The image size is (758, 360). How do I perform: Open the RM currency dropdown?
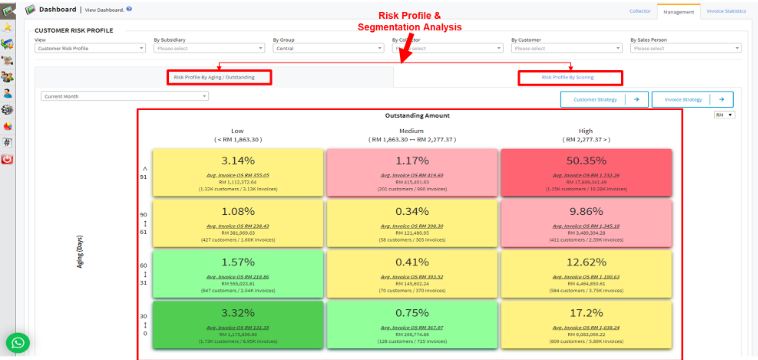click(x=725, y=115)
